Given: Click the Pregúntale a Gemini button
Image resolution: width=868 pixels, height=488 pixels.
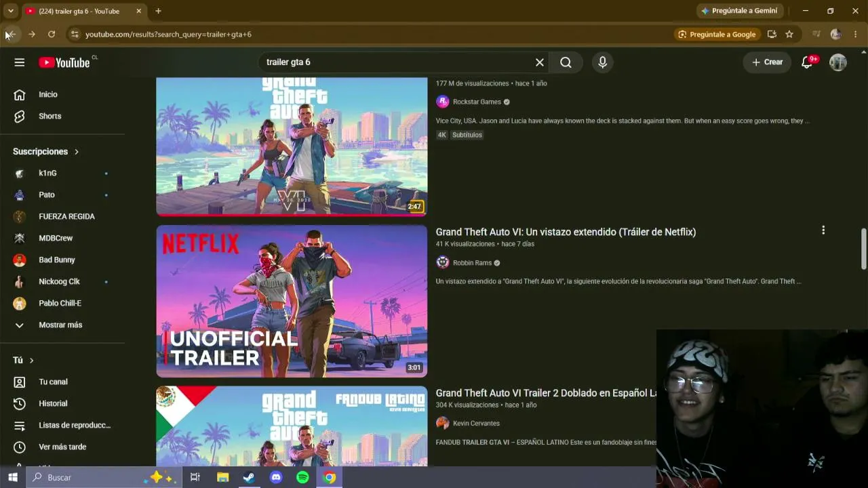Looking at the screenshot, I should [x=740, y=11].
